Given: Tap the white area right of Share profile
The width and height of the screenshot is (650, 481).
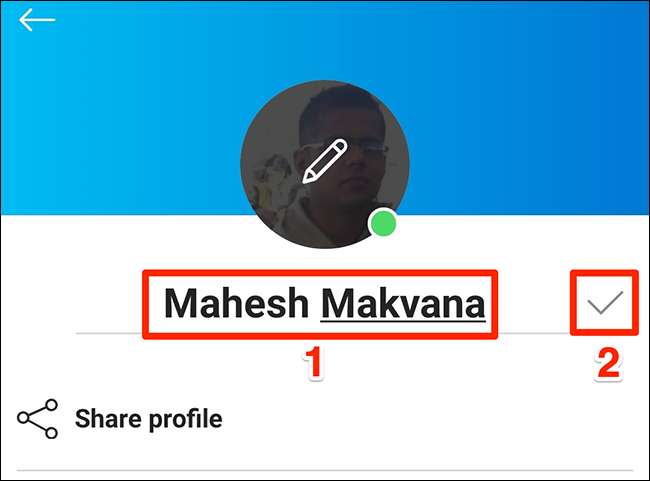Looking at the screenshot, I should pos(431,419).
